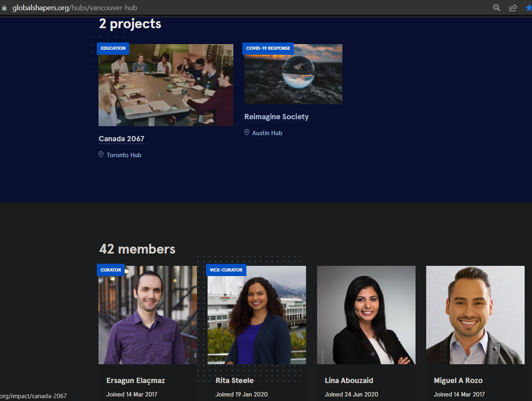This screenshot has width=532, height=401.
Task: Click the share page icon in address bar
Action: coord(513,8)
